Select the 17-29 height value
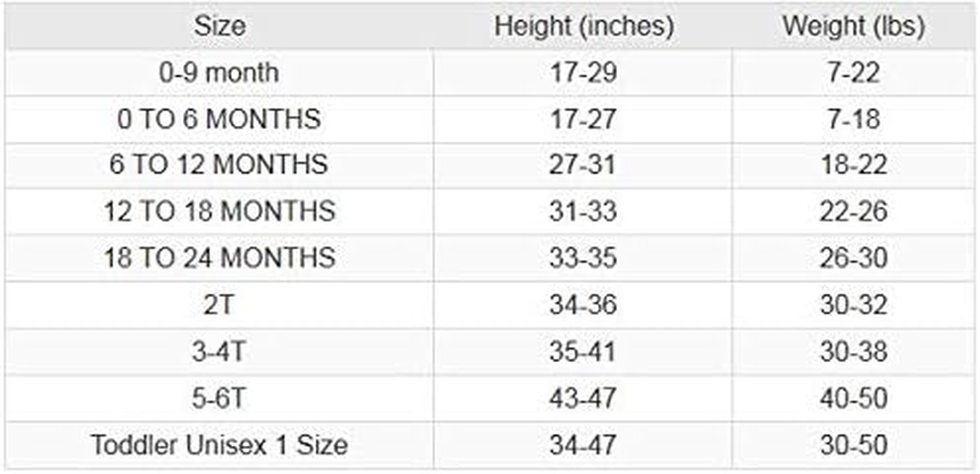Viewport: 980px width, 474px height. [583, 73]
